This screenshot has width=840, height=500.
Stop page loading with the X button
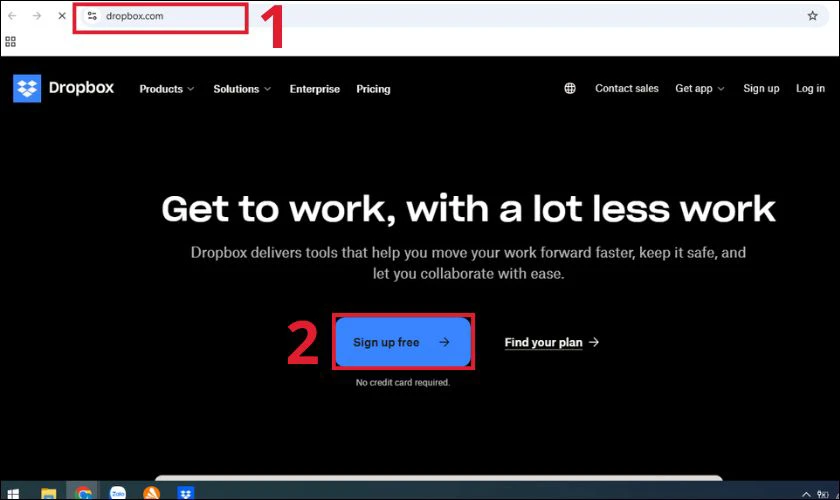pyautogui.click(x=62, y=16)
